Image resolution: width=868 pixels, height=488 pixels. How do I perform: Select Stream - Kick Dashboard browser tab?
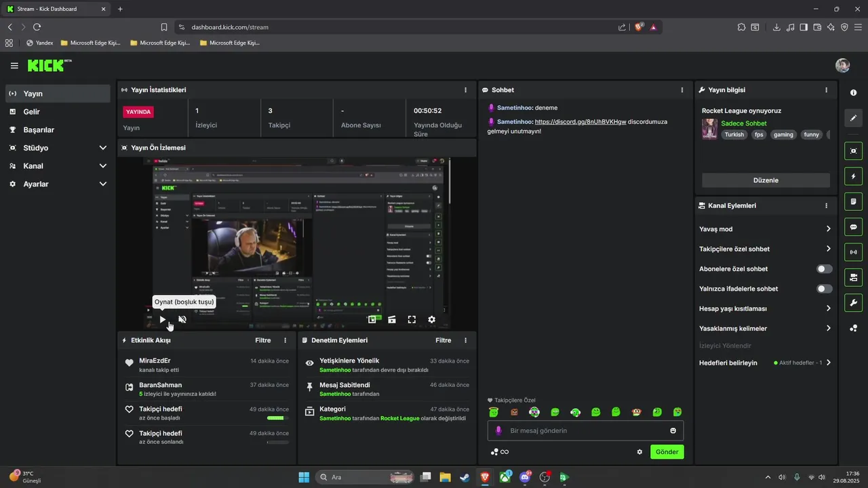pos(56,9)
